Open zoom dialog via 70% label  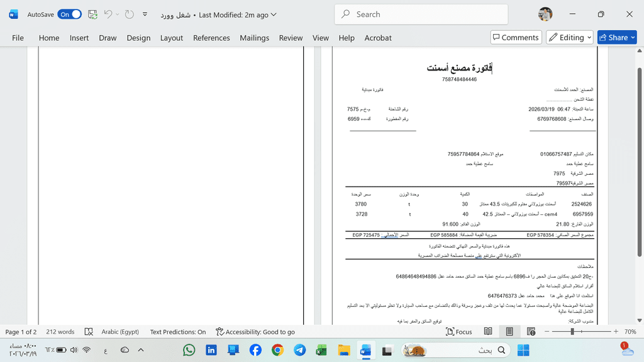point(630,332)
